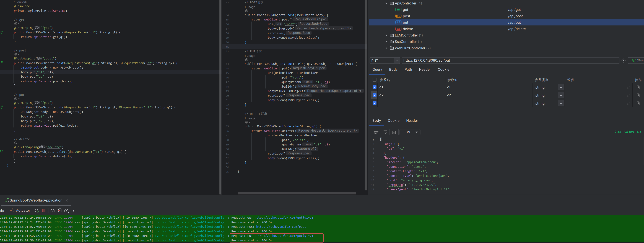This screenshot has width=644, height=243.
Task: Open the profiler gauge icon
Action: click(66, 210)
